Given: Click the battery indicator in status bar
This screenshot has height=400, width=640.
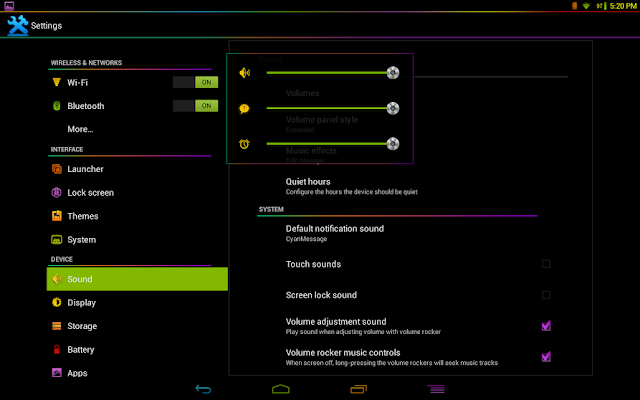Looking at the screenshot, I should [602, 6].
